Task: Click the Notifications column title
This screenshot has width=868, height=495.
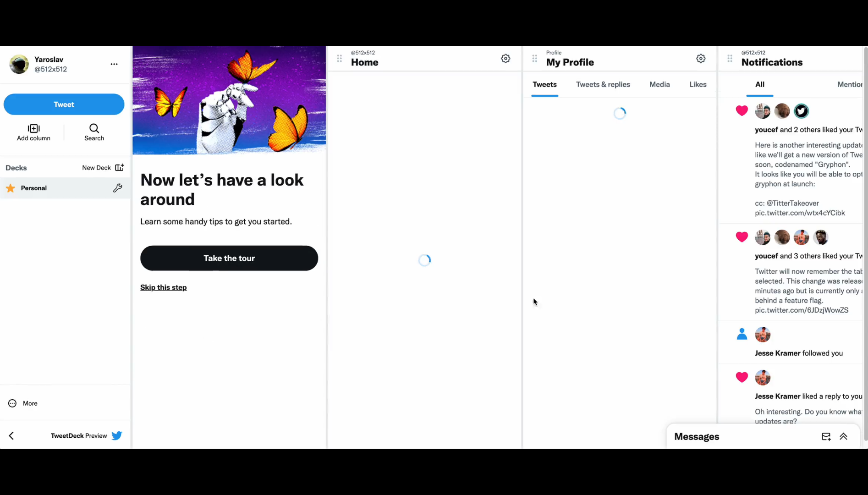Action: click(772, 62)
